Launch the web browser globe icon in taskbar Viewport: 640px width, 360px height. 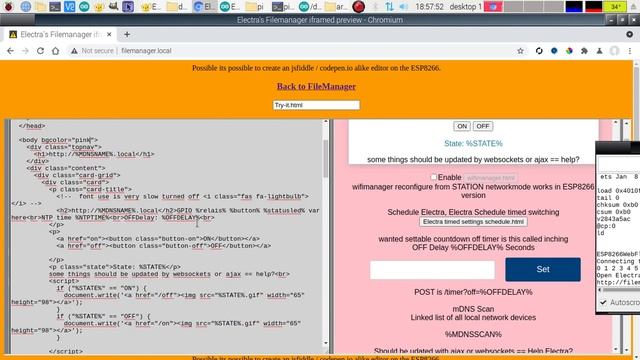coord(26,6)
